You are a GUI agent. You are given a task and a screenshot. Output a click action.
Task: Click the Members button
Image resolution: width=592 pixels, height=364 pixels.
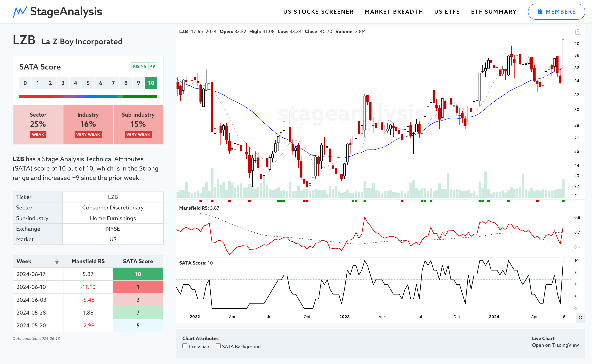556,11
